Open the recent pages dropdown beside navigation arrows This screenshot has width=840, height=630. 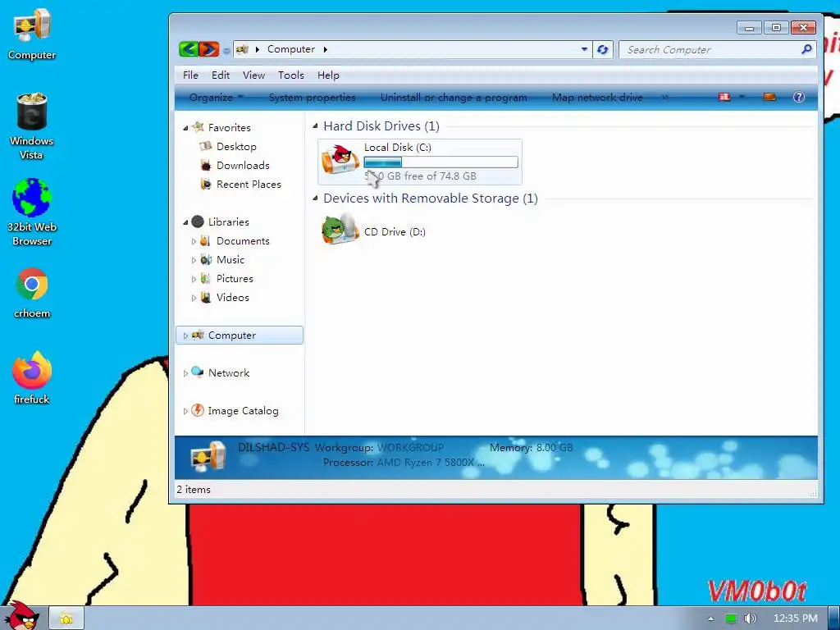point(226,50)
